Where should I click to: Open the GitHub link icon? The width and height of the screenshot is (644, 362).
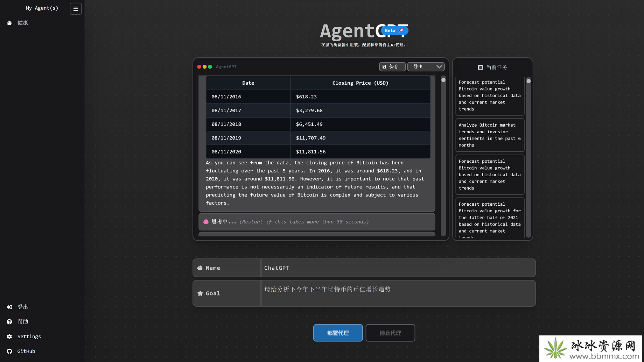(x=9, y=351)
